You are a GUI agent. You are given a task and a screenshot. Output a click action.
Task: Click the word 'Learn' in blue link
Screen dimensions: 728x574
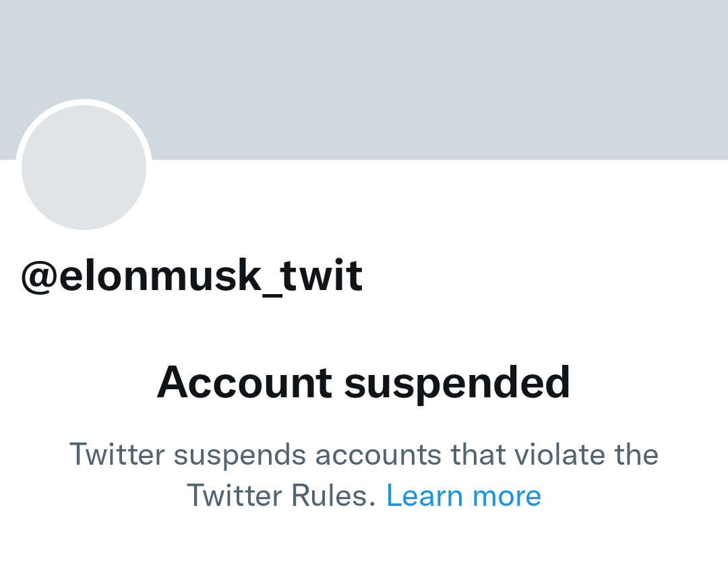point(424,496)
